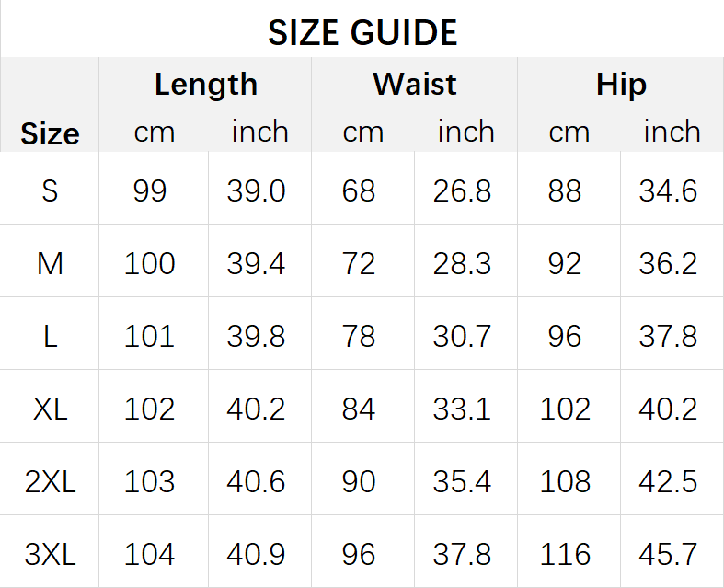Click the 84 cm waist cell

[358, 409]
